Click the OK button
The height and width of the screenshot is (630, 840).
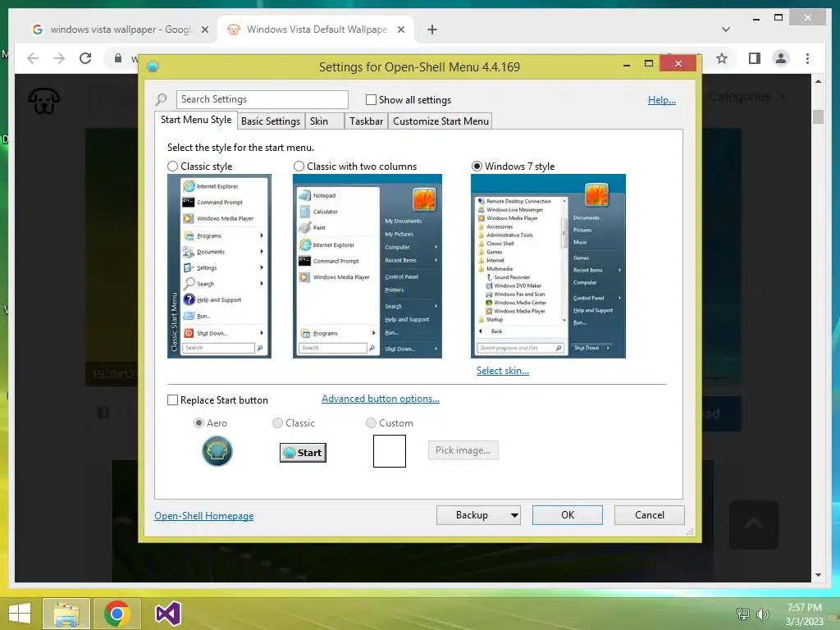(568, 515)
